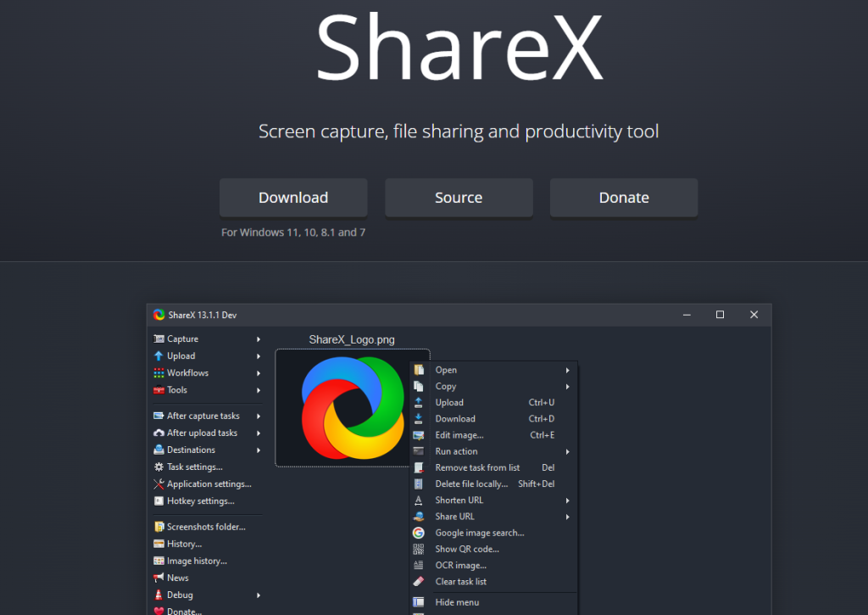The width and height of the screenshot is (868, 615).
Task: Click the Workflows grid icon
Action: [159, 373]
